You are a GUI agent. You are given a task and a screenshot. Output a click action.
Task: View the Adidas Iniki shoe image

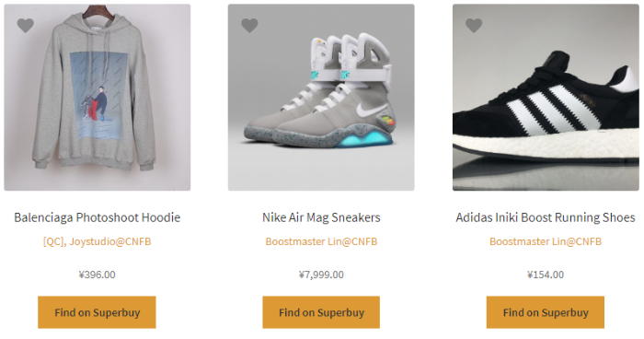click(546, 98)
